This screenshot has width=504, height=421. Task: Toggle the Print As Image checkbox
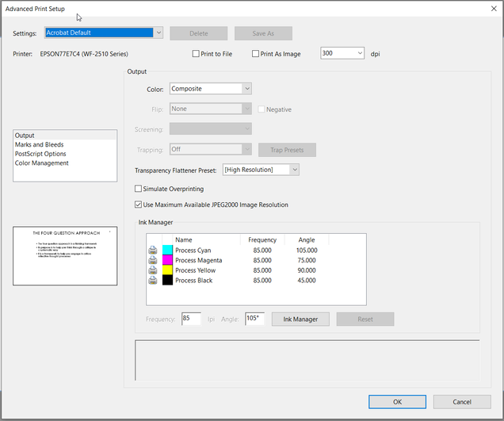click(256, 54)
